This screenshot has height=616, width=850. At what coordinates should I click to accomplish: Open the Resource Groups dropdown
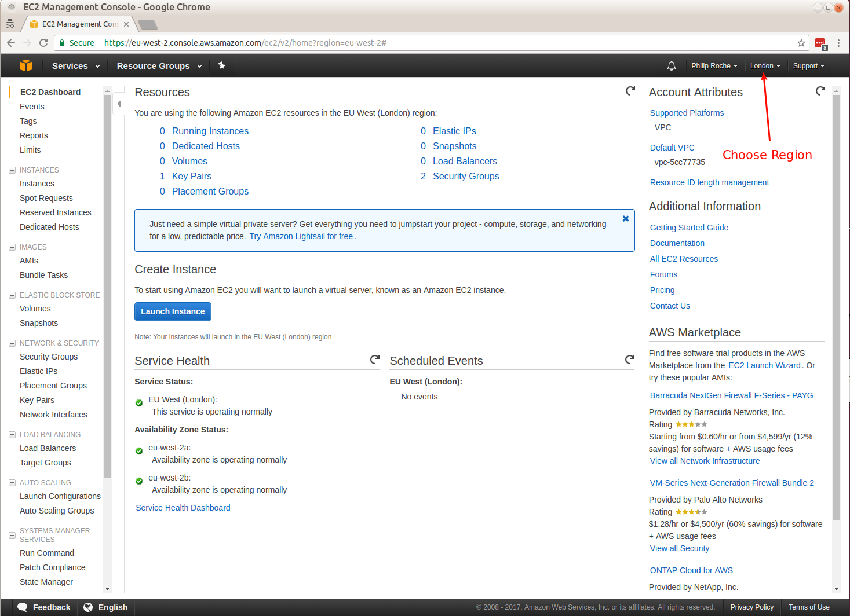click(159, 66)
